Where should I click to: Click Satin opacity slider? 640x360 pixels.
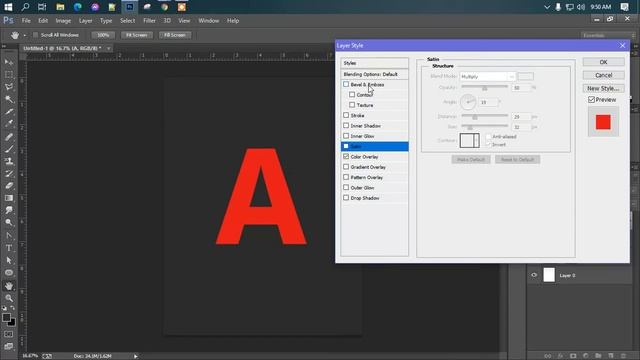(484, 87)
